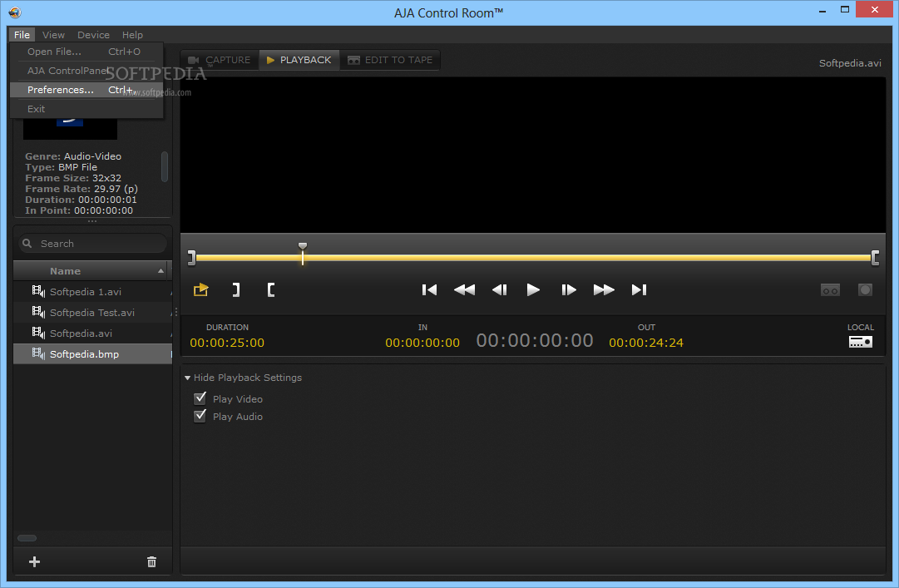
Task: Switch to the EDIT TO TAPE tab
Action: point(390,60)
